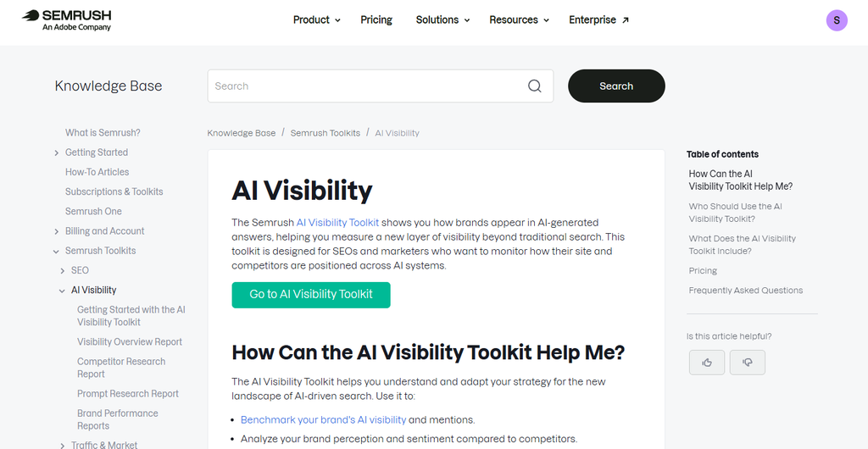Click the thumbs down not helpful button
Viewport: 868px width, 449px height.
tap(748, 363)
